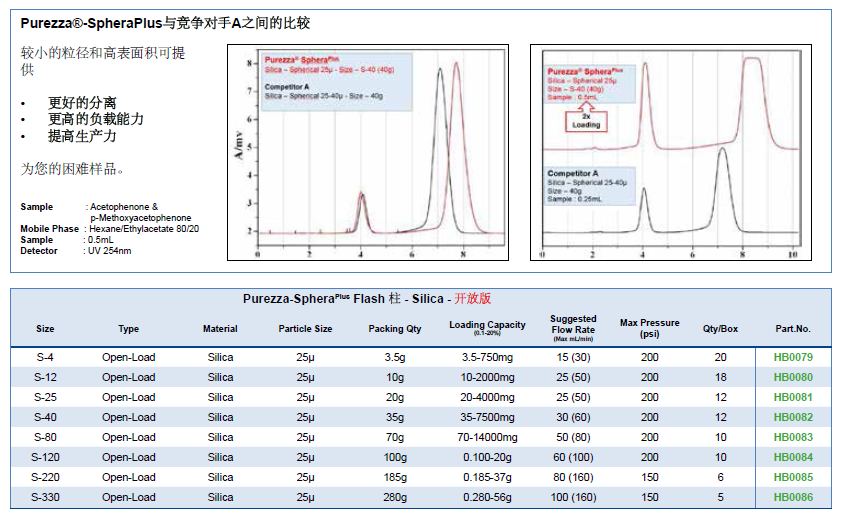Select the S-4 size cell
Image resolution: width=841 pixels, height=520 pixels.
point(45,357)
